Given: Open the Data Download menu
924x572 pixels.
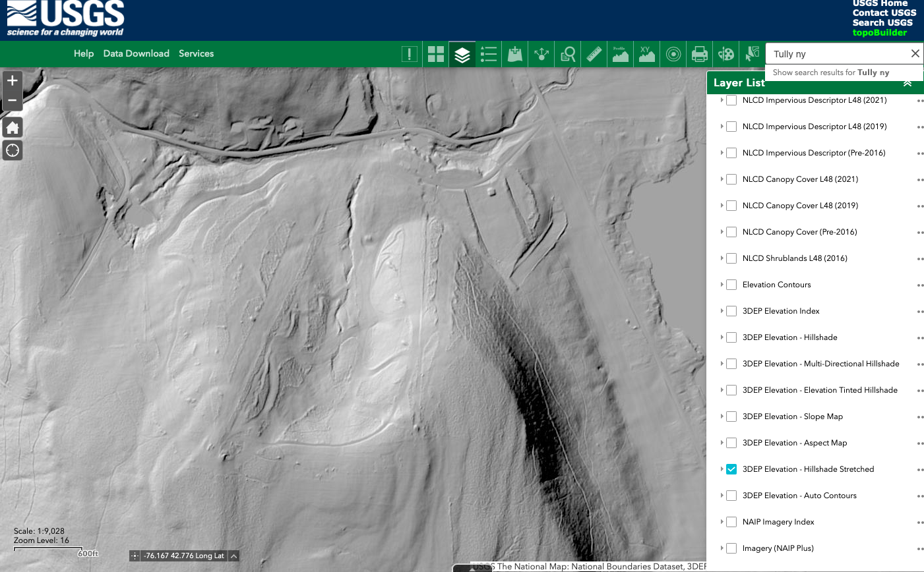Looking at the screenshot, I should click(136, 53).
